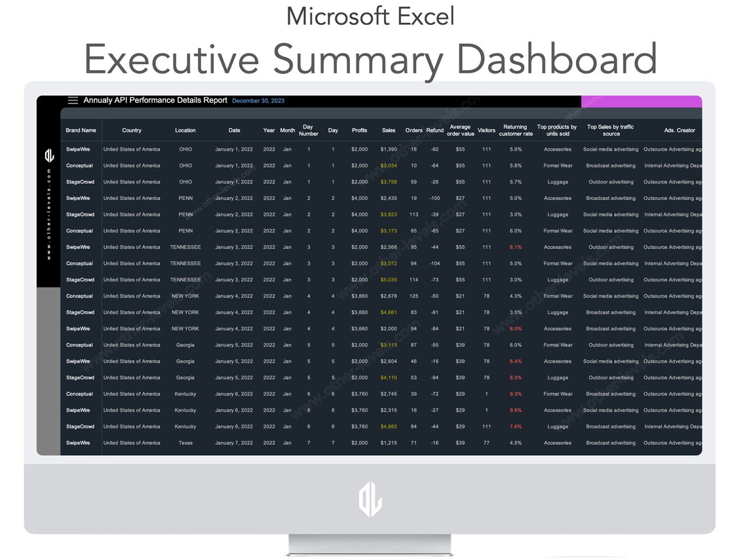Screen dimensions: 747x560
Task: Click the $5,035 sales value
Action: click(389, 280)
